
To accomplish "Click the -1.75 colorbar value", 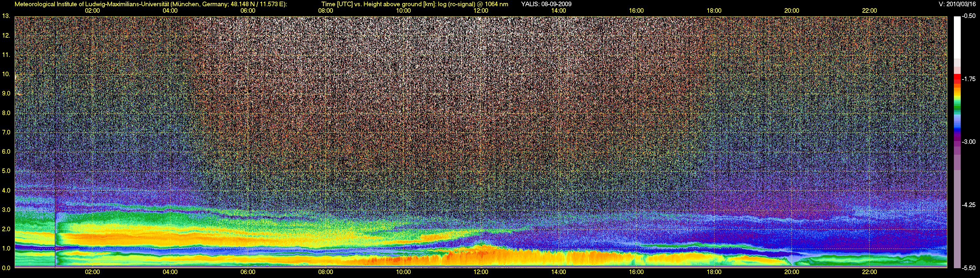I will click(969, 79).
